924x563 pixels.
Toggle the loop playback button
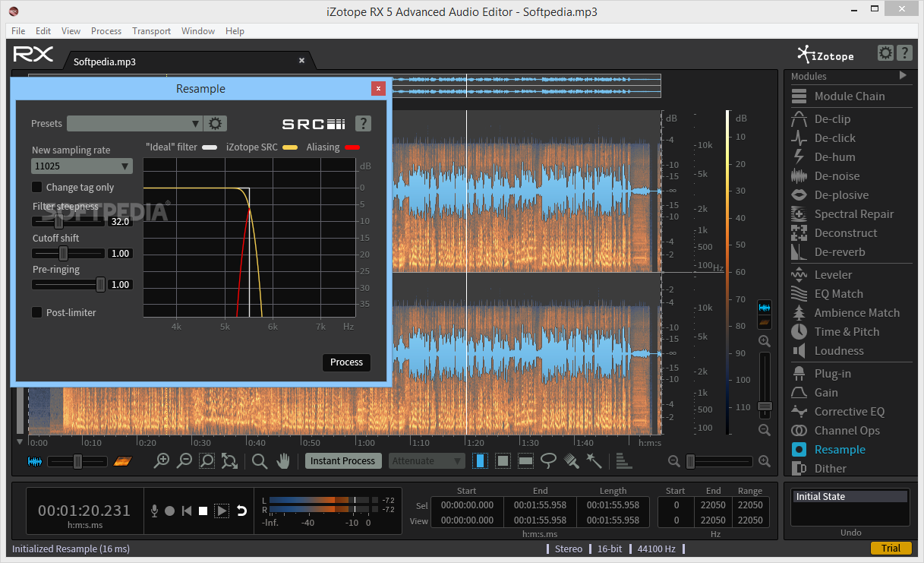point(242,511)
